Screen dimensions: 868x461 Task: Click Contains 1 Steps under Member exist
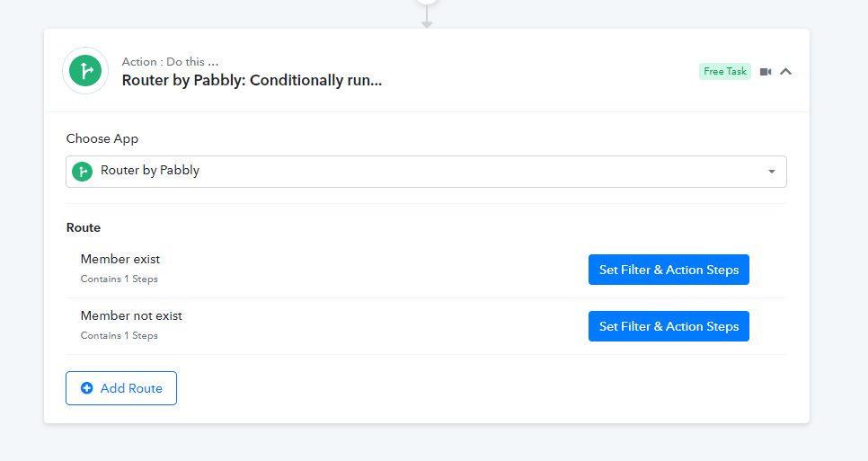click(x=119, y=279)
